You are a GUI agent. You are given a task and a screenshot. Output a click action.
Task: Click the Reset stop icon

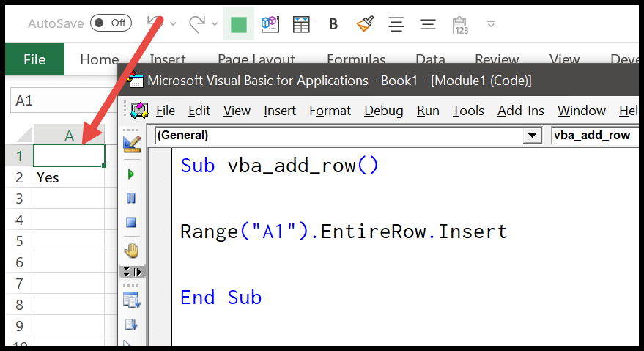click(132, 222)
